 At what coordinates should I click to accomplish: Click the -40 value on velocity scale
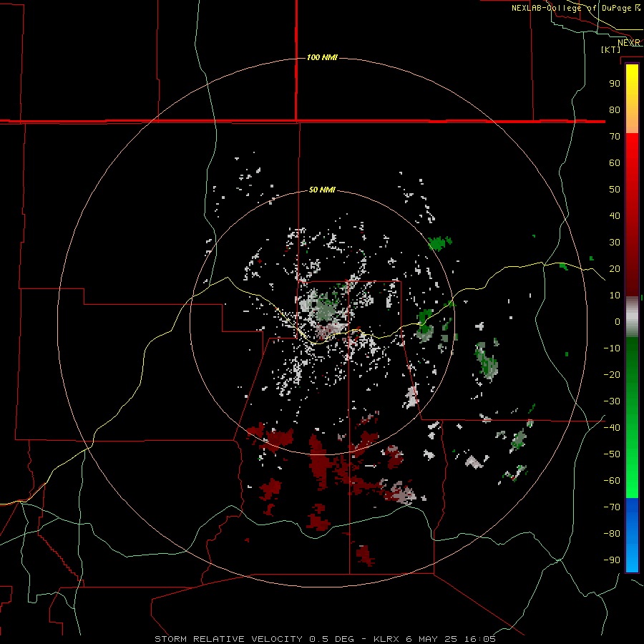612,428
